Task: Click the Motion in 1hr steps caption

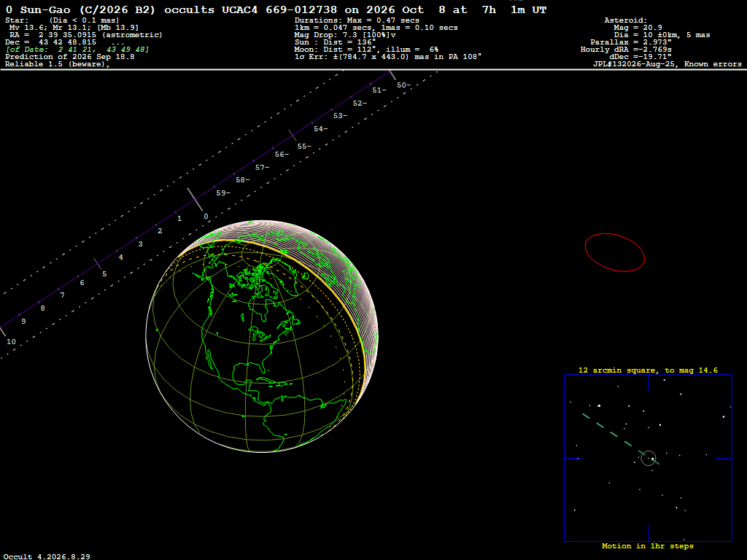Action: [648, 545]
